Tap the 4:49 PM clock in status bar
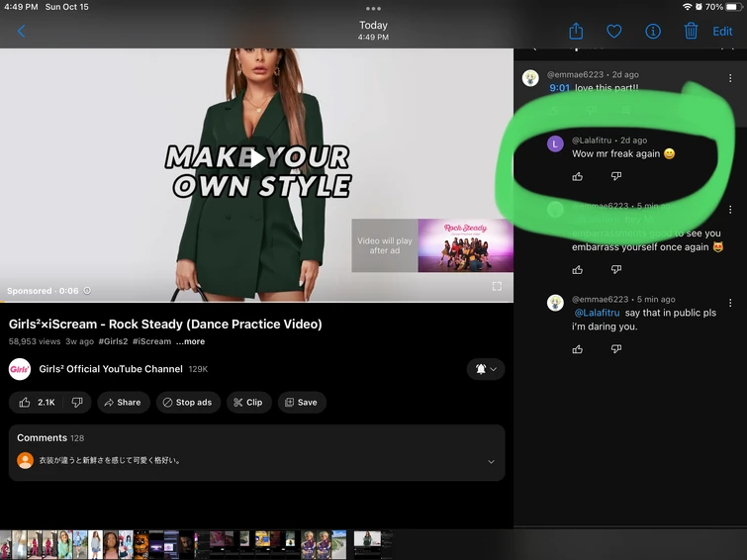 tap(21, 7)
